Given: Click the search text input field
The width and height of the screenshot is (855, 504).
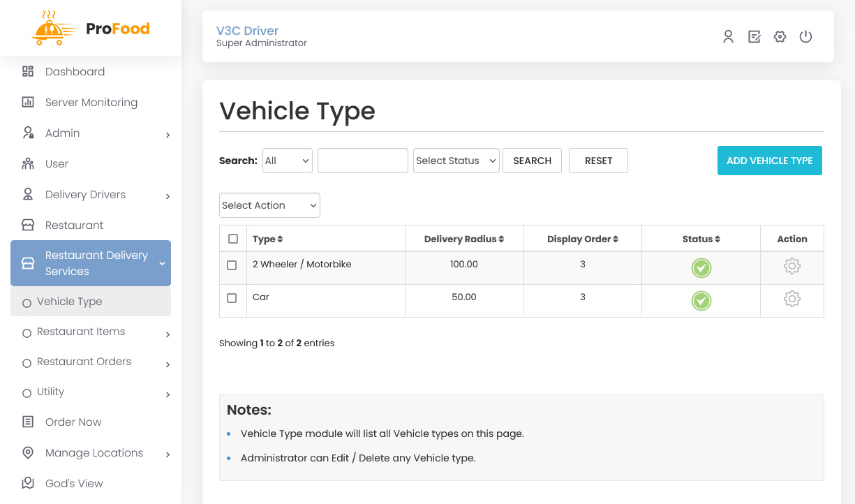Looking at the screenshot, I should pyautogui.click(x=362, y=161).
